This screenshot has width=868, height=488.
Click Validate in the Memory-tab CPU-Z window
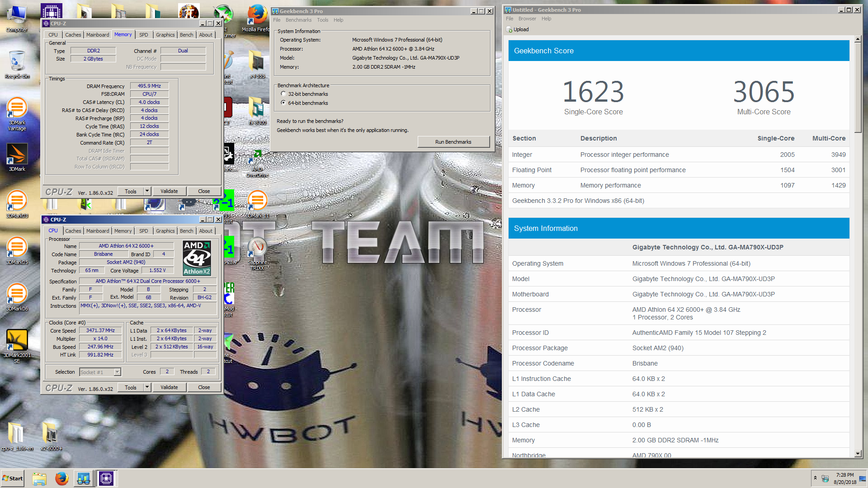(169, 191)
